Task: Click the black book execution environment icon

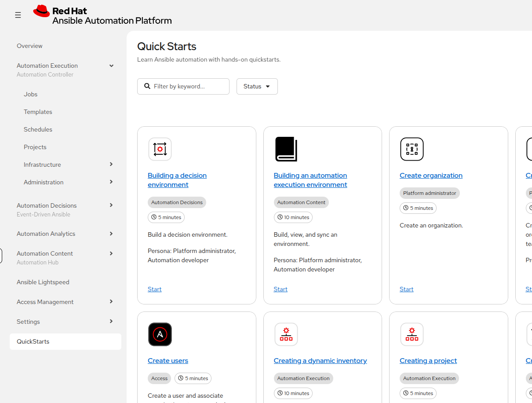Action: click(286, 149)
